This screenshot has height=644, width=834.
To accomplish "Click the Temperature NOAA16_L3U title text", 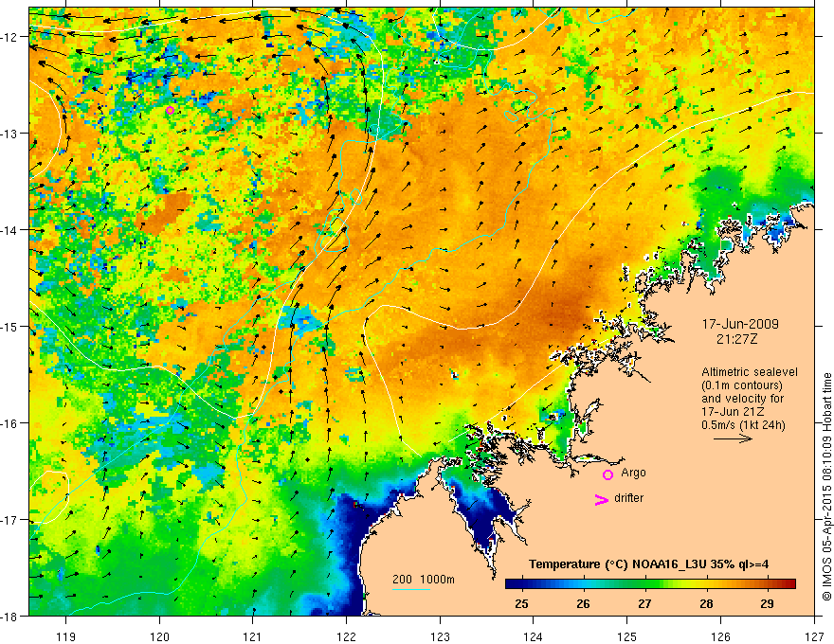I will pyautogui.click(x=648, y=564).
